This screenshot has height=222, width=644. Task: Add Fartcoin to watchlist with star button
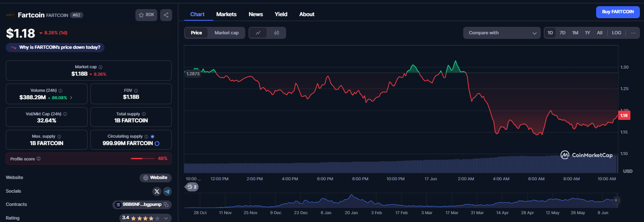pyautogui.click(x=147, y=15)
